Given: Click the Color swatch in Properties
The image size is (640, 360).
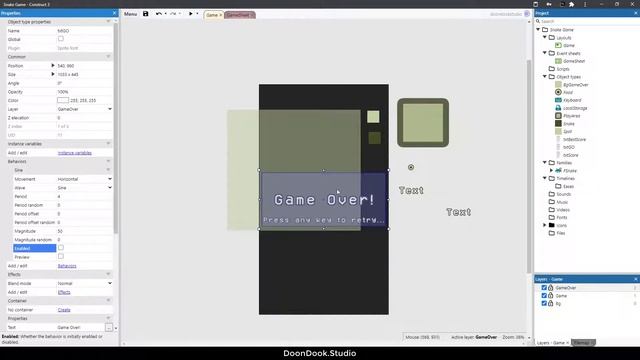Looking at the screenshot, I should coord(63,100).
